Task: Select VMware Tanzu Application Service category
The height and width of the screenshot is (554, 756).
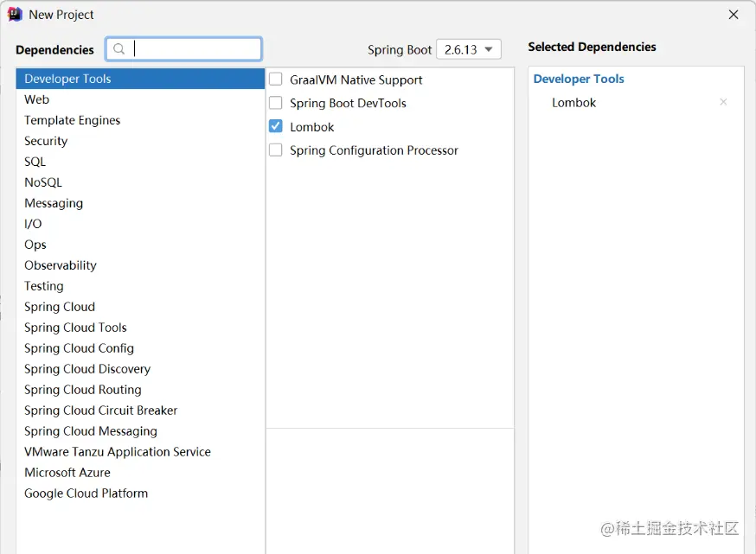Action: tap(140, 451)
